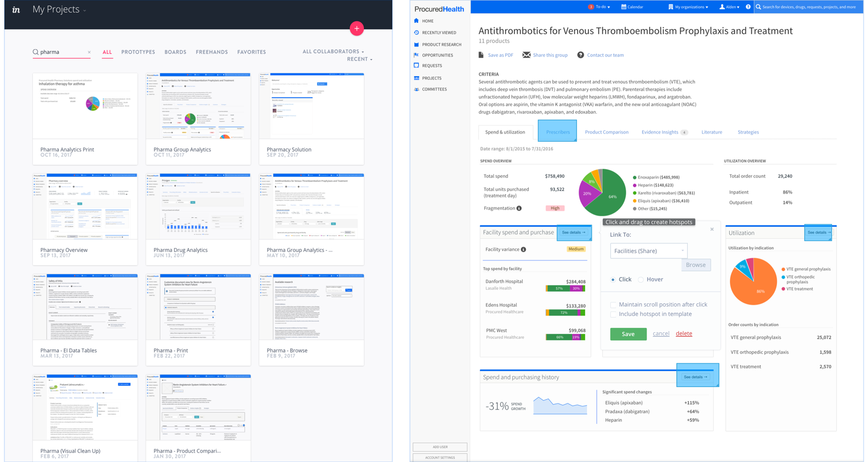The width and height of the screenshot is (868, 462).
Task: Clear the pharma search with the x icon
Action: 89,53
